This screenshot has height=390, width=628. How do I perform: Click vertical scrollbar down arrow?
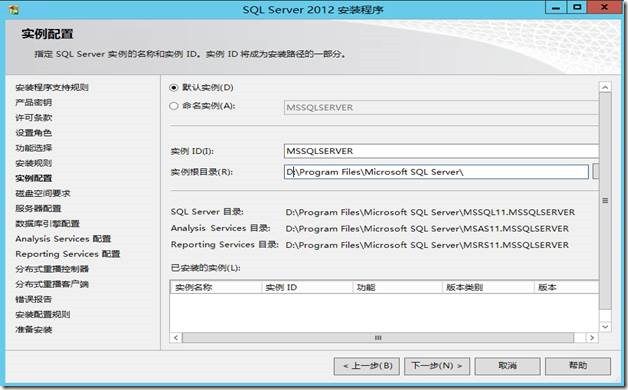point(605,326)
